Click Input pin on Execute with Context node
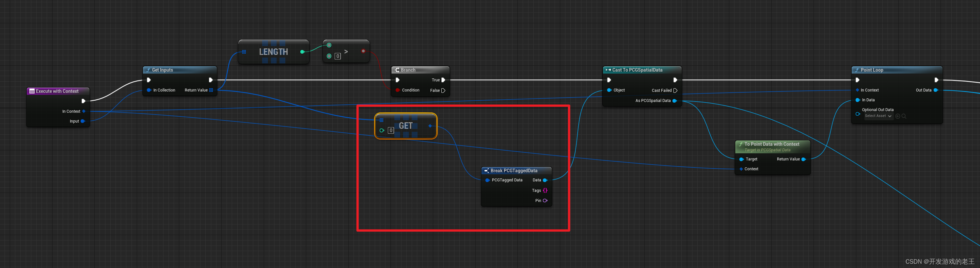This screenshot has height=268, width=980. (83, 121)
